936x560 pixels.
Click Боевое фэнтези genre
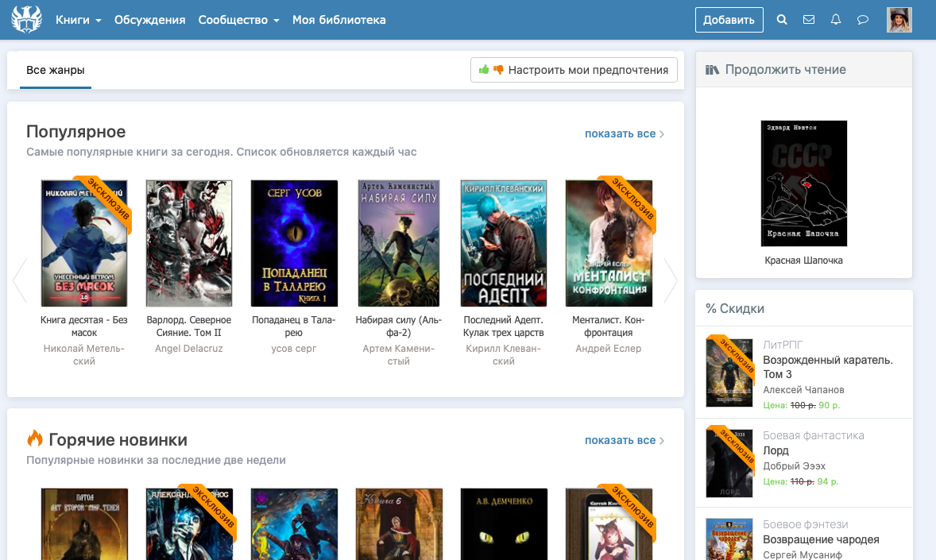[x=805, y=524]
